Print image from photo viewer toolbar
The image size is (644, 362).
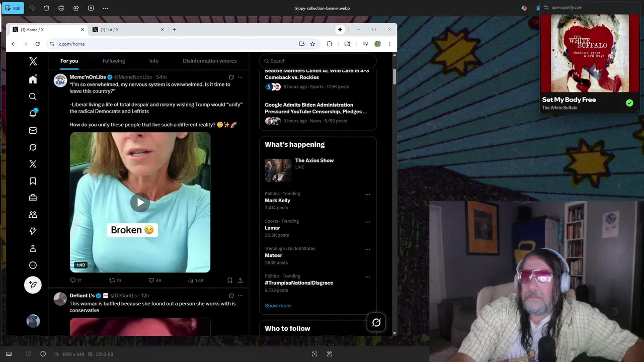coord(61,8)
